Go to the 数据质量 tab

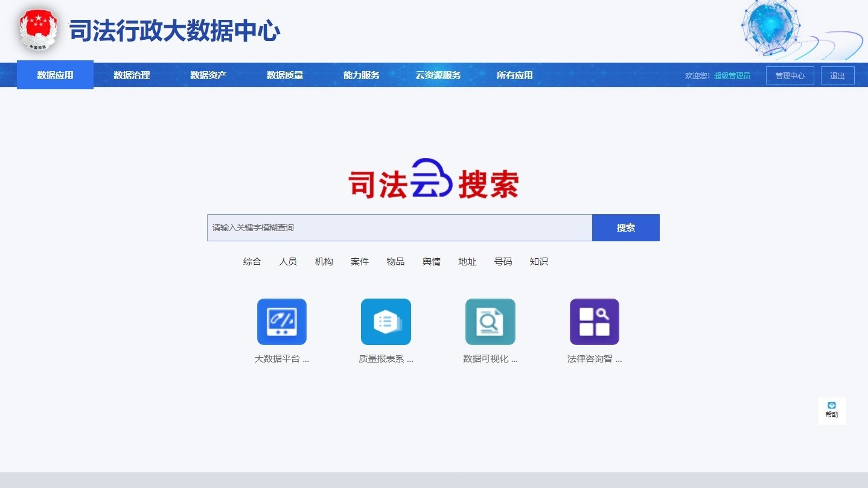click(x=285, y=75)
